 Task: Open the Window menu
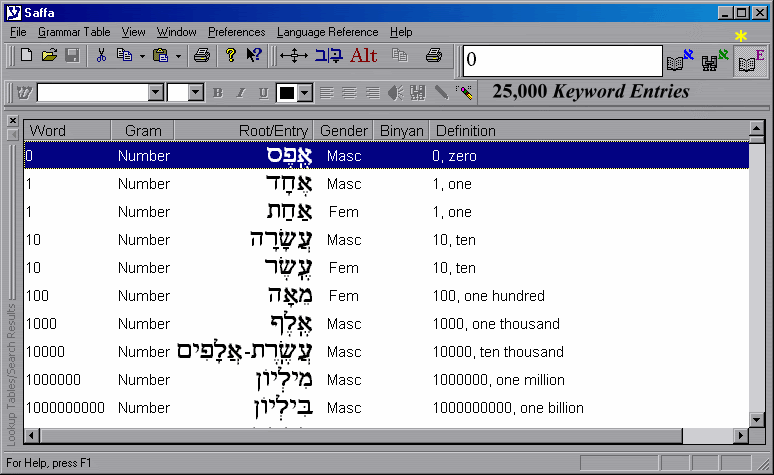[x=177, y=32]
